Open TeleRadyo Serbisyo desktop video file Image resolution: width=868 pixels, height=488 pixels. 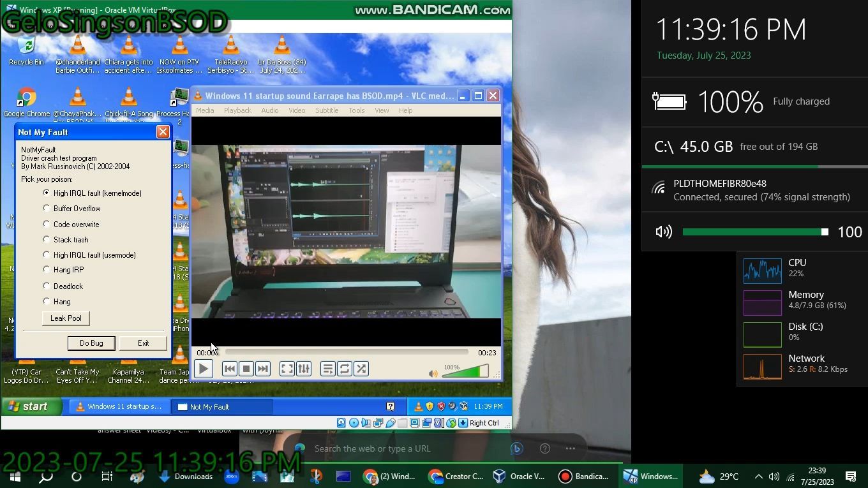230,54
